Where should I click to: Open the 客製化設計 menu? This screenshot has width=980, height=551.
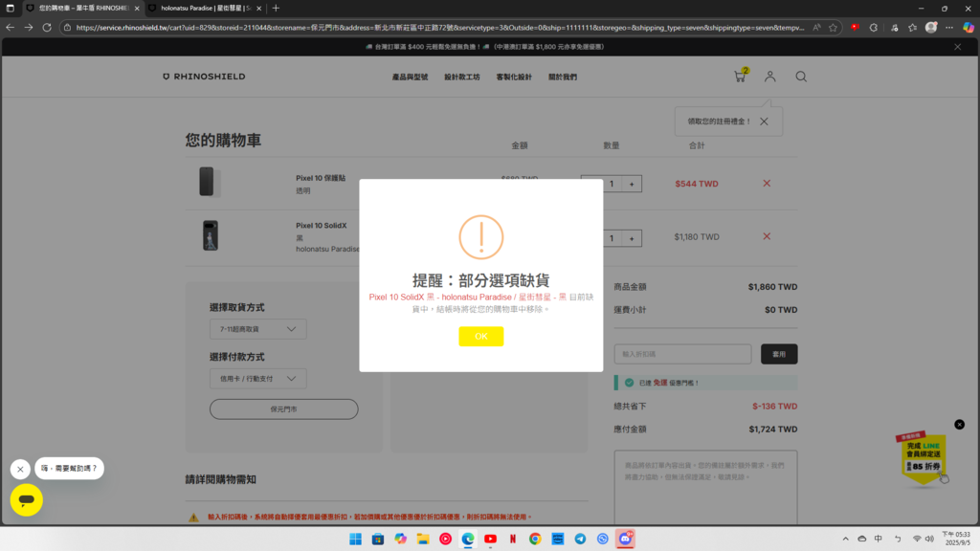tap(514, 77)
